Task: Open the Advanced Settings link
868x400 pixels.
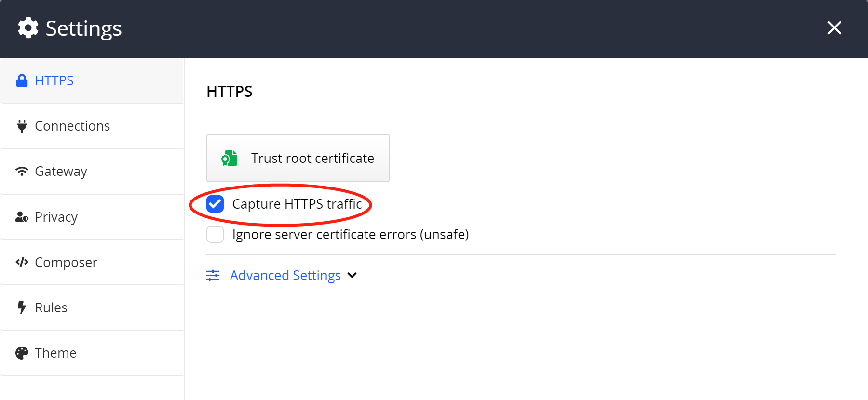Action: 285,275
